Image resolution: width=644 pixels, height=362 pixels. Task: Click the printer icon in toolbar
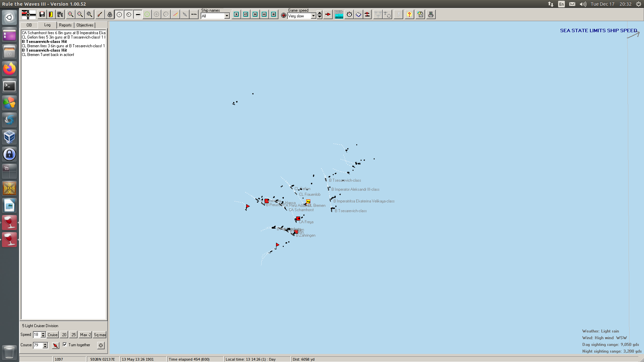[431, 14]
